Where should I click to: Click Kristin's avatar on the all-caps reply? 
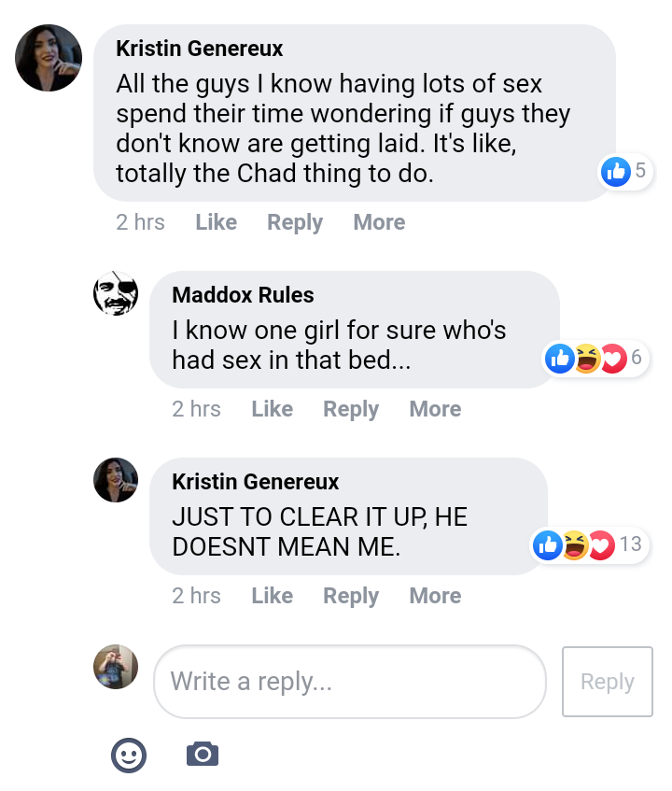coord(116,480)
